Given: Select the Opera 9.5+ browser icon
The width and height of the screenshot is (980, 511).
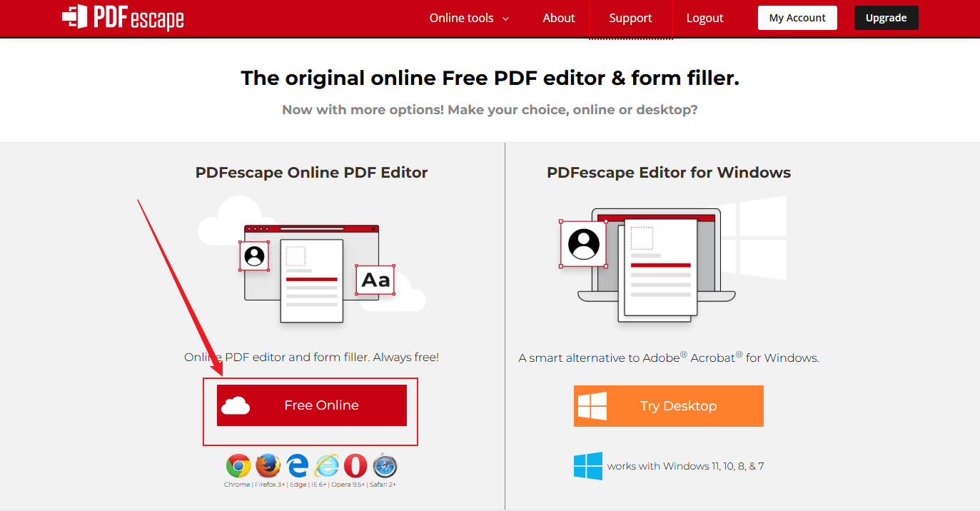Looking at the screenshot, I should tap(355, 465).
